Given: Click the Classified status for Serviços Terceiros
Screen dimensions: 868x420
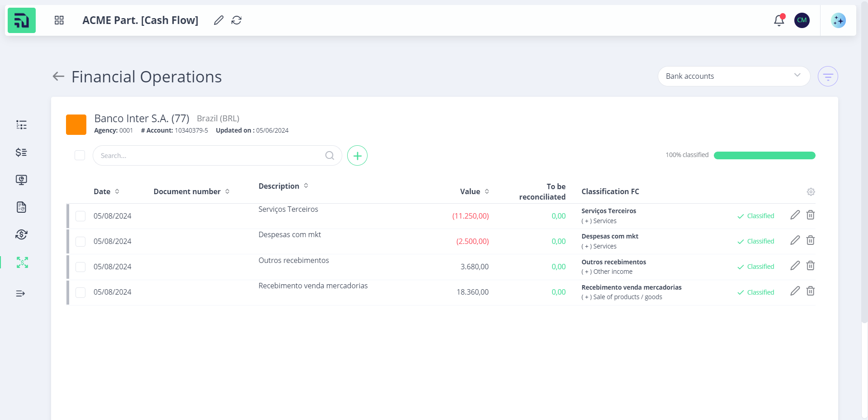Looking at the screenshot, I should 756,216.
